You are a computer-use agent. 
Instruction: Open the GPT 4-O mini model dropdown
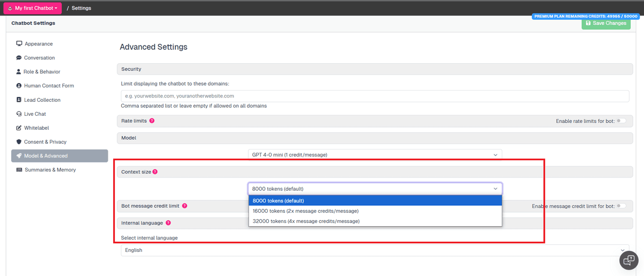click(x=375, y=155)
